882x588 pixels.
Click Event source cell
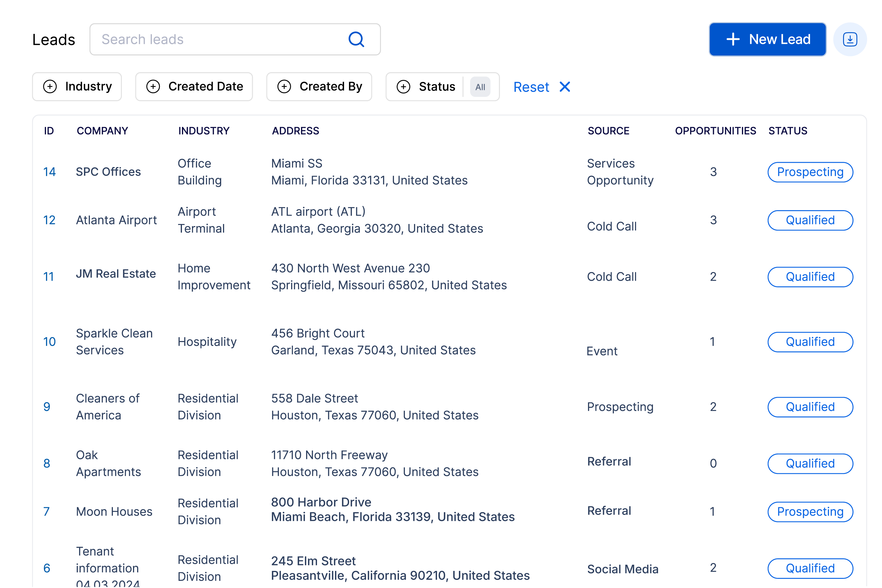(602, 351)
